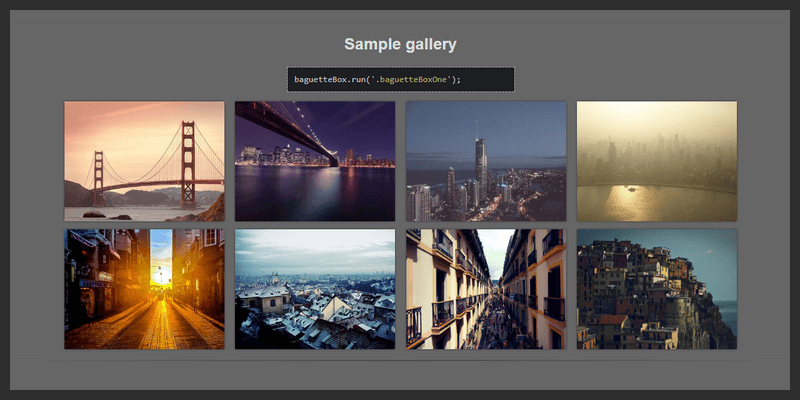
Task: Click the bright sun in the alley photo
Action: pos(160,272)
